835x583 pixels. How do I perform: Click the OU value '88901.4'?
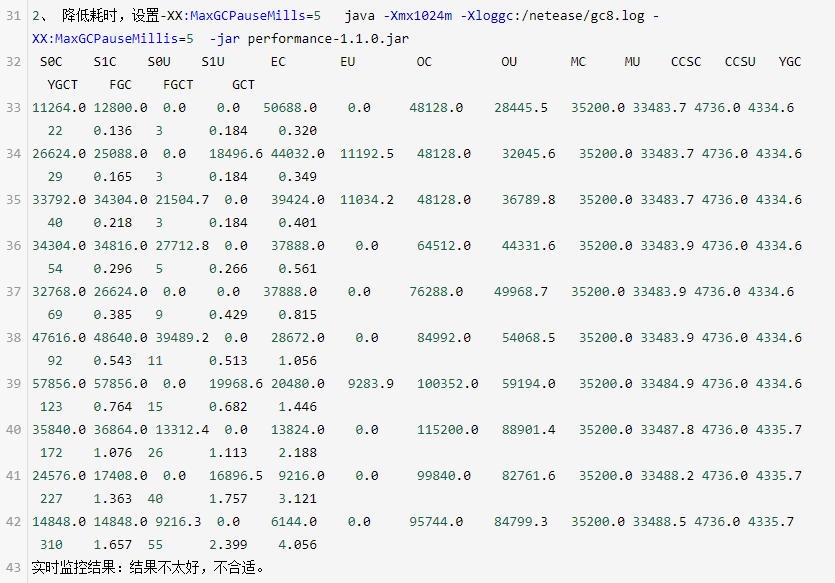coord(528,430)
